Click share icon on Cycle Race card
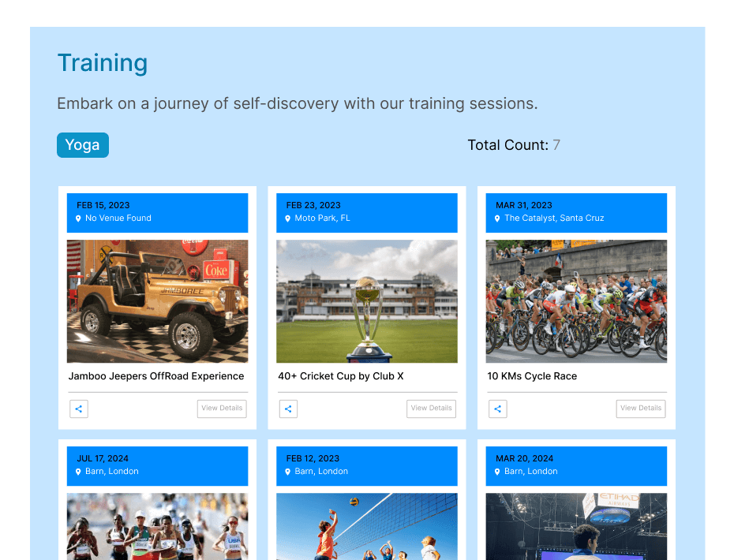This screenshot has height=560, width=734. coord(497,409)
